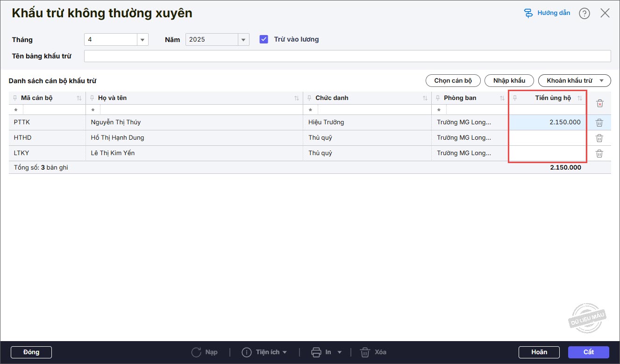Click the Nhập khẩu button
Screen dimensions: 620x364
pos(509,81)
